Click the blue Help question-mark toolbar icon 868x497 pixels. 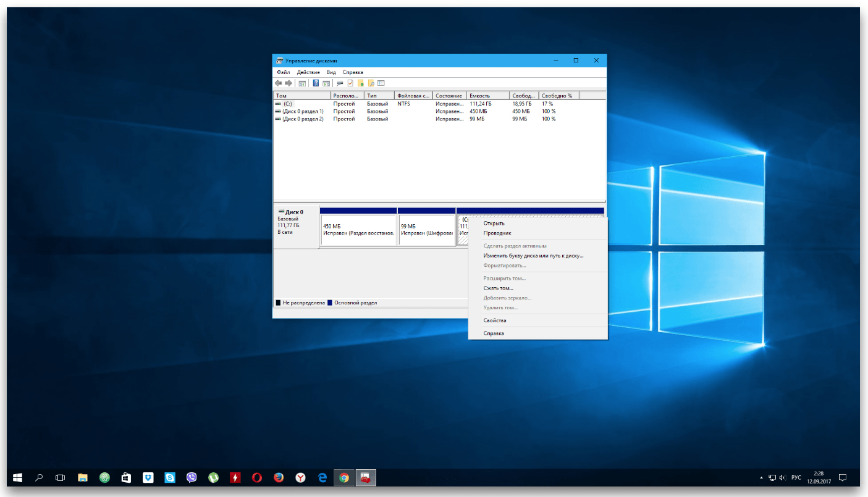tap(316, 83)
